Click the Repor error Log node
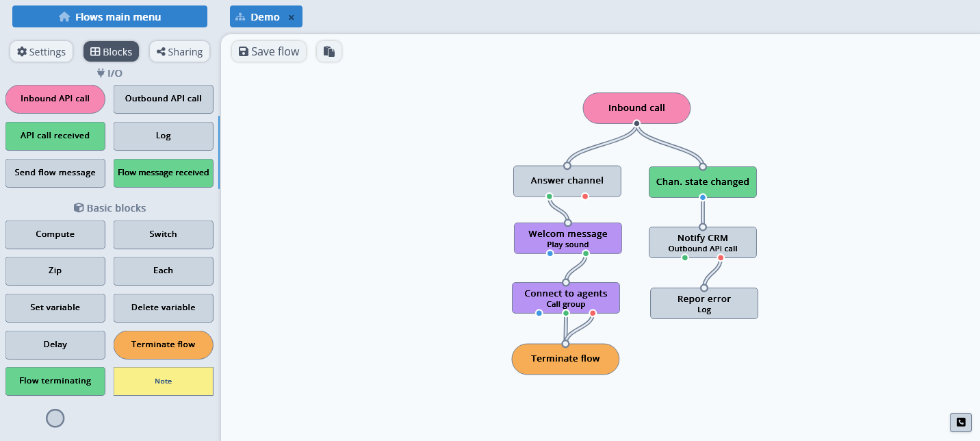This screenshot has height=441, width=980. click(x=704, y=303)
